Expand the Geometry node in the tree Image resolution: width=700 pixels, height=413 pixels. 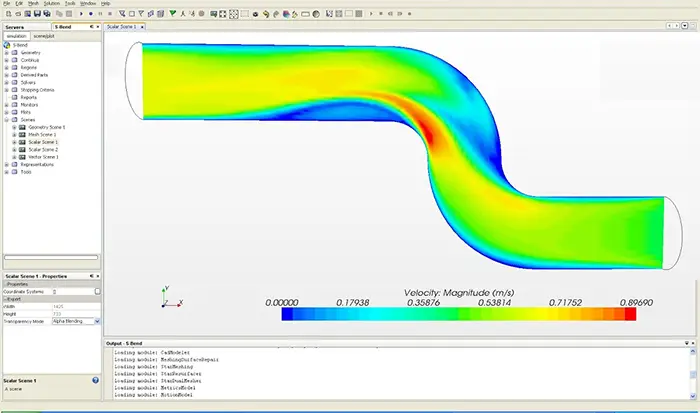[6, 52]
